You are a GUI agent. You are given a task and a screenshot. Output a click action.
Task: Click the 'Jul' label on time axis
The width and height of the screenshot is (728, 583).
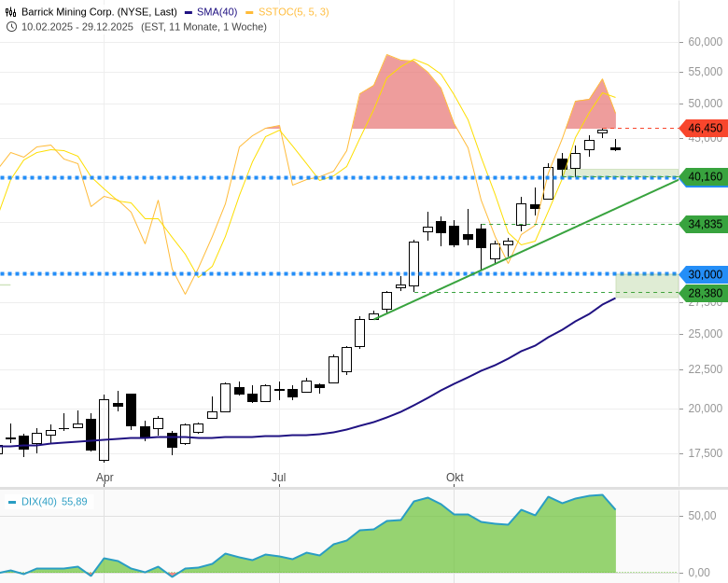point(278,478)
